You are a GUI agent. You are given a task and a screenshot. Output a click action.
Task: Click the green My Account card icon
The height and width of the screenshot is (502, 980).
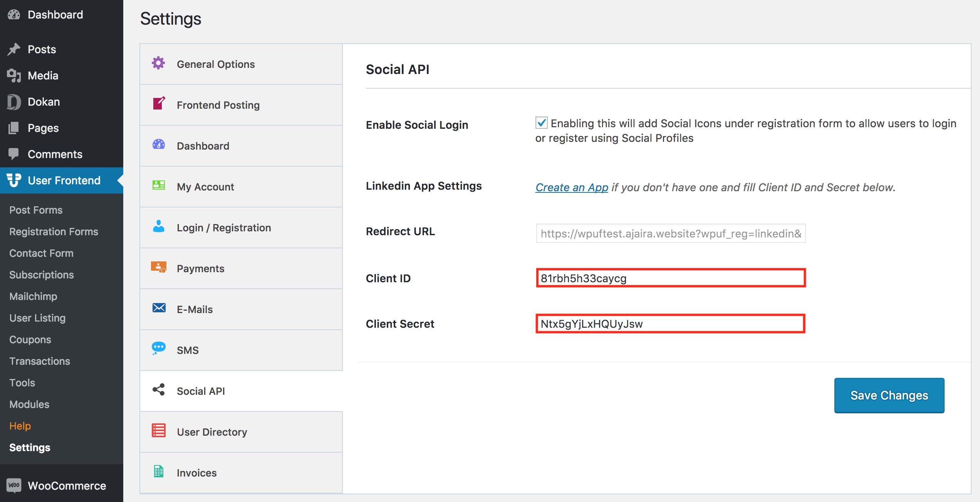pyautogui.click(x=159, y=185)
